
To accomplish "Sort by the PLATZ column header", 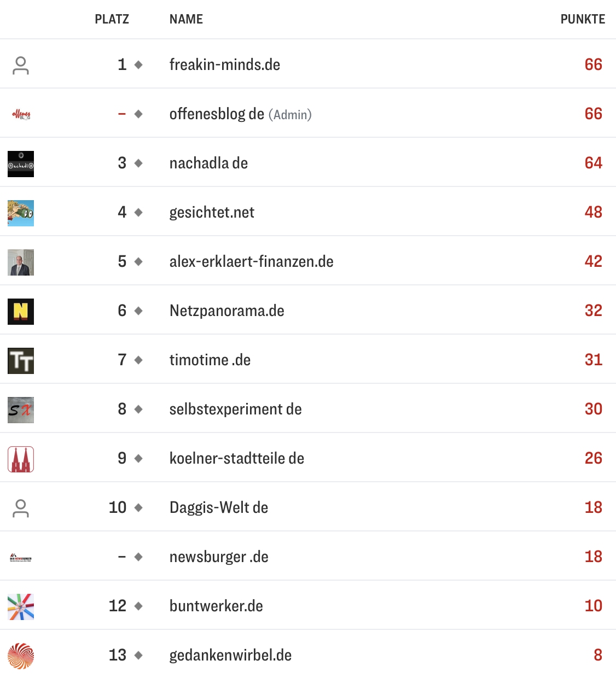I will [112, 19].
